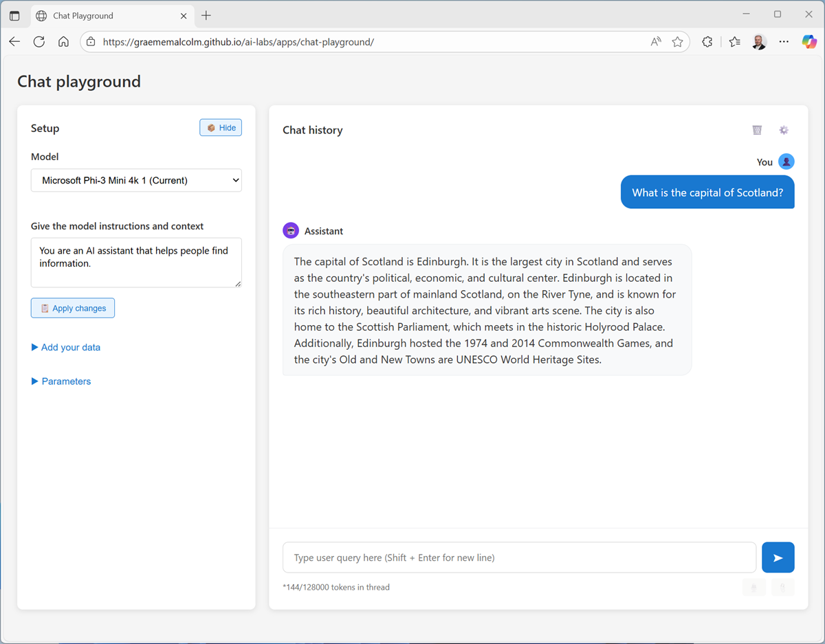Expand the Parameters section
This screenshot has height=644, width=825.
(x=60, y=381)
